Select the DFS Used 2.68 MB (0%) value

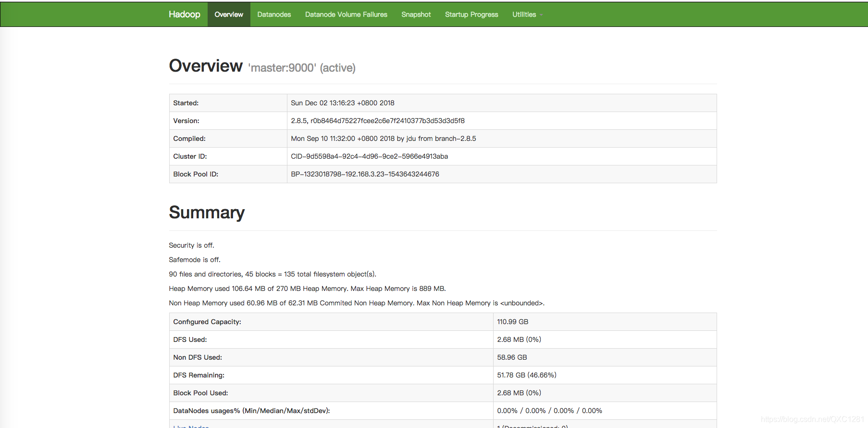519,340
